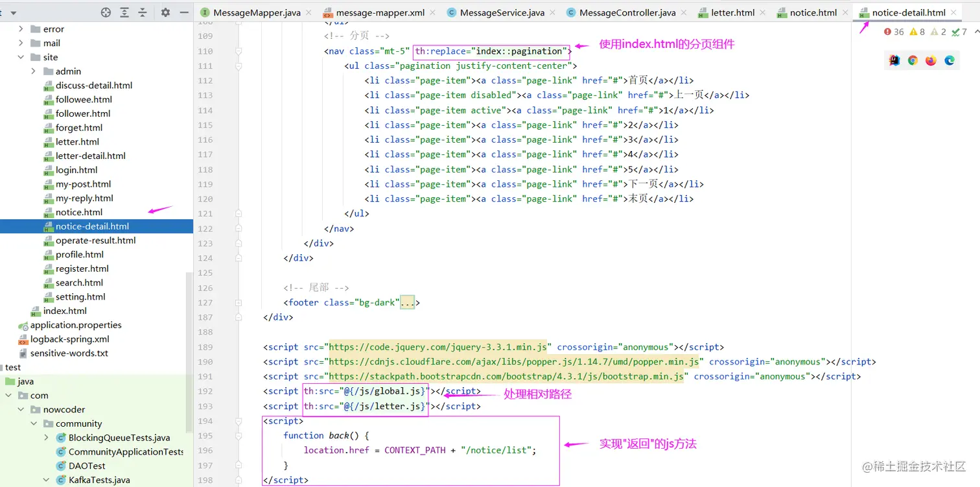The width and height of the screenshot is (980, 487).
Task: Expand the mail folder
Action: tap(21, 43)
